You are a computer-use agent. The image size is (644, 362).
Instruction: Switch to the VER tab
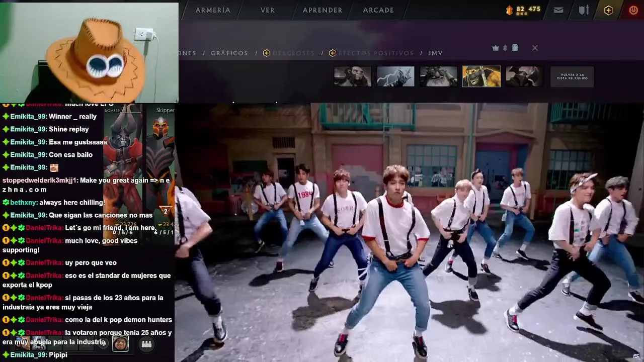[x=268, y=10]
